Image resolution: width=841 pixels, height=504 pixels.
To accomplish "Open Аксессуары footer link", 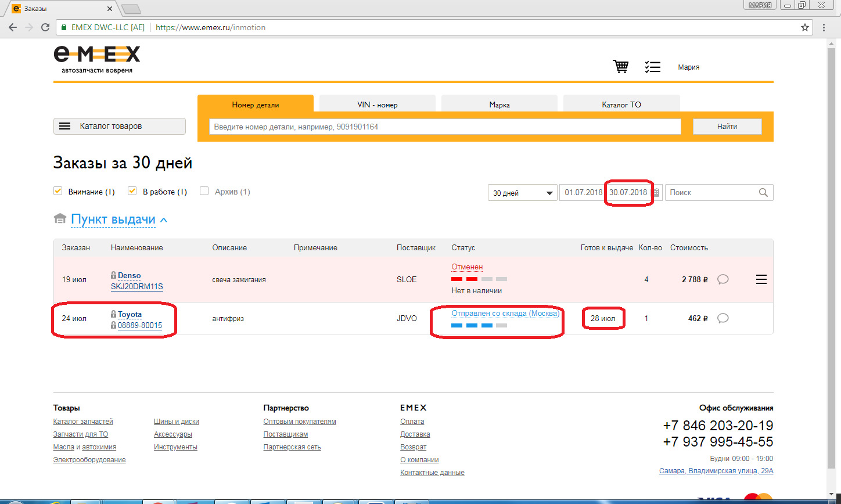I will pyautogui.click(x=173, y=434).
